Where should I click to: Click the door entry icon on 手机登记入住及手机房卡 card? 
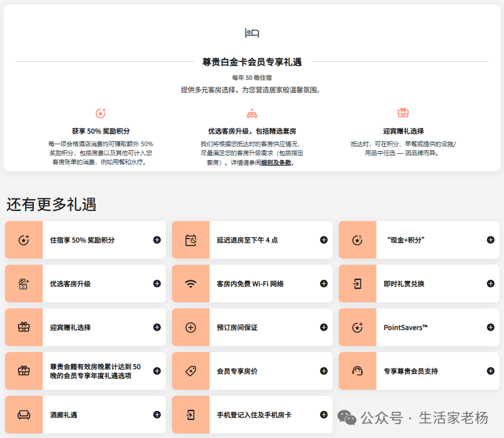(190, 414)
